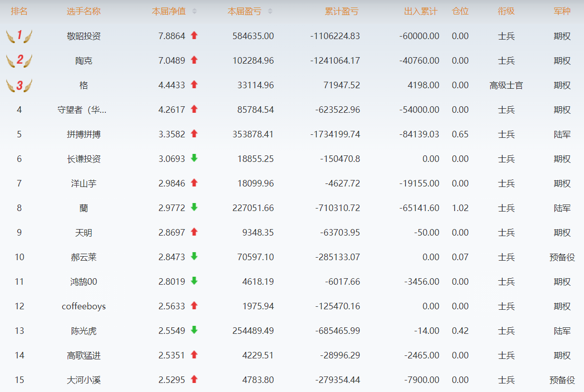
Task: Click the rank 3 laurel badge
Action: [x=20, y=85]
